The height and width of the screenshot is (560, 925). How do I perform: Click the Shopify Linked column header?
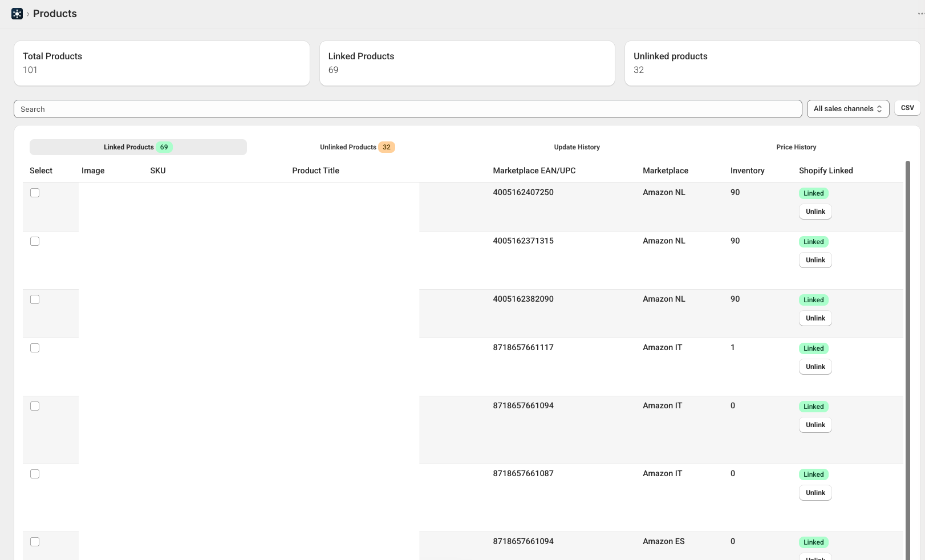826,171
